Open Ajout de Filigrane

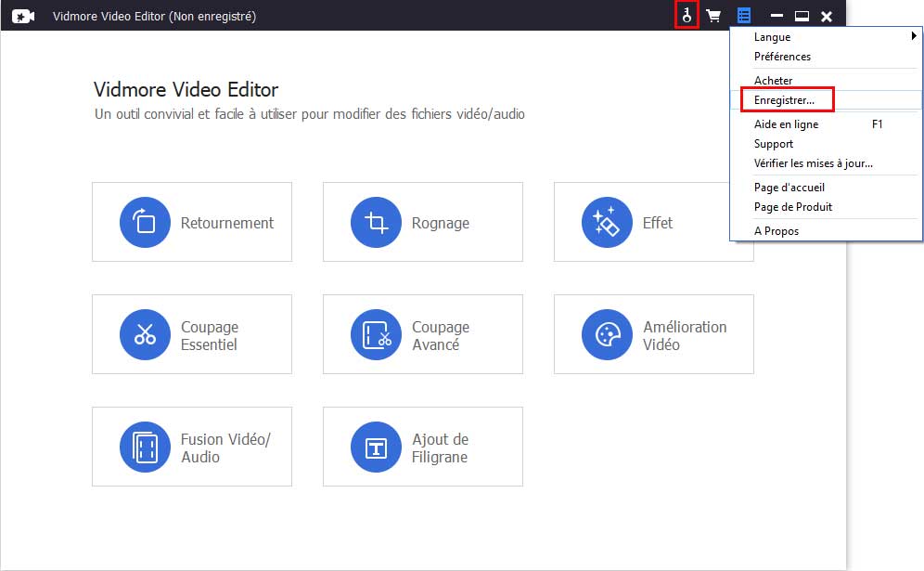pos(423,447)
